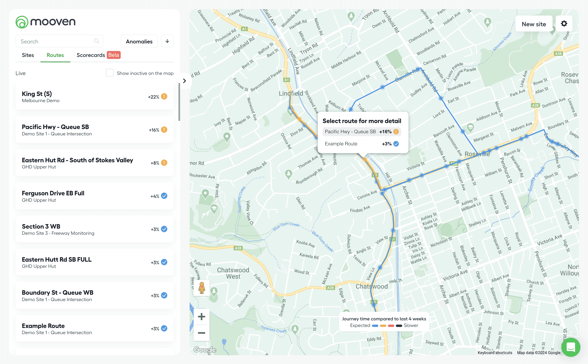Image resolution: width=588 pixels, height=364 pixels.
Task: Enable Show inactive on the map
Action: [110, 73]
